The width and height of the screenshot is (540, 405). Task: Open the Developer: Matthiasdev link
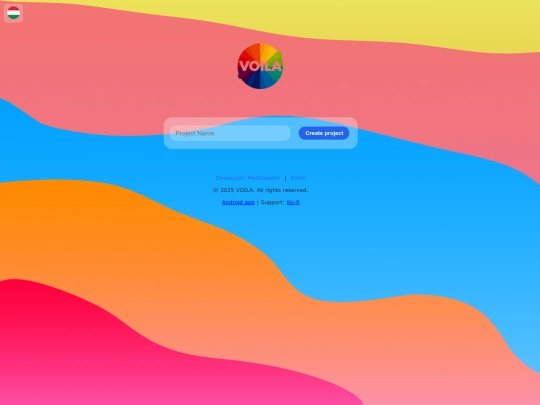(x=248, y=178)
